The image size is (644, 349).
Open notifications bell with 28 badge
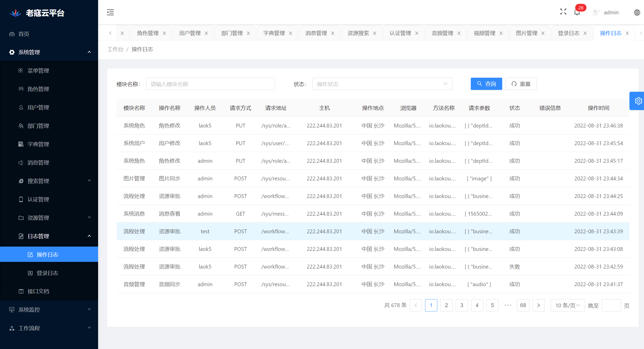(577, 12)
